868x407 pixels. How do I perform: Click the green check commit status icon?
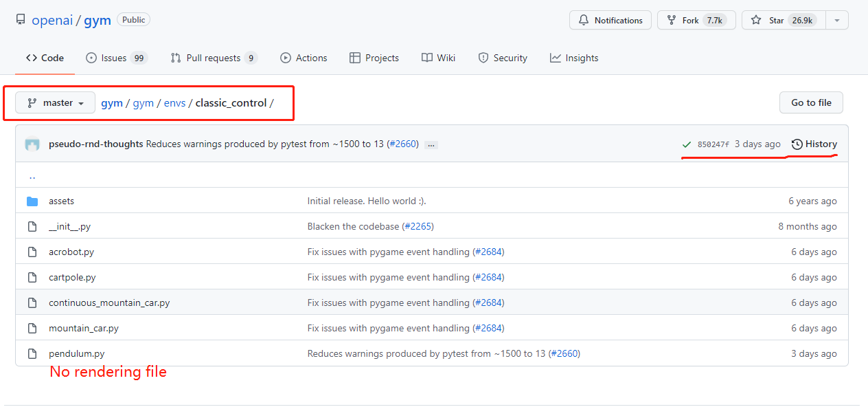(x=687, y=144)
